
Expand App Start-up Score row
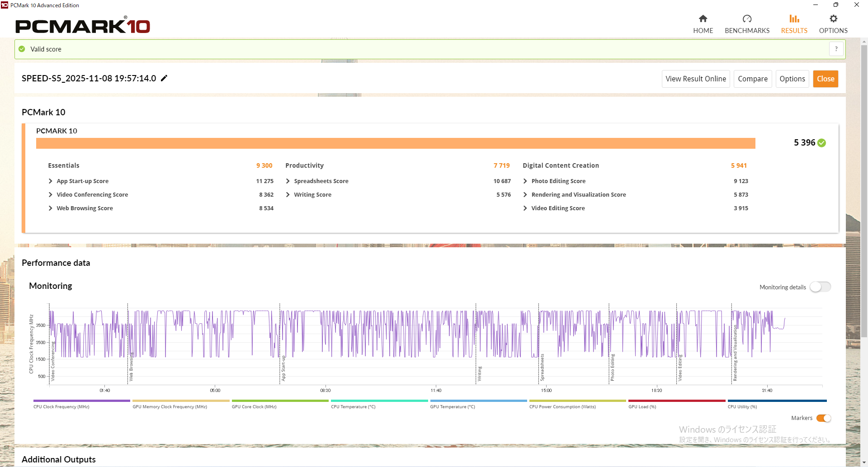50,181
